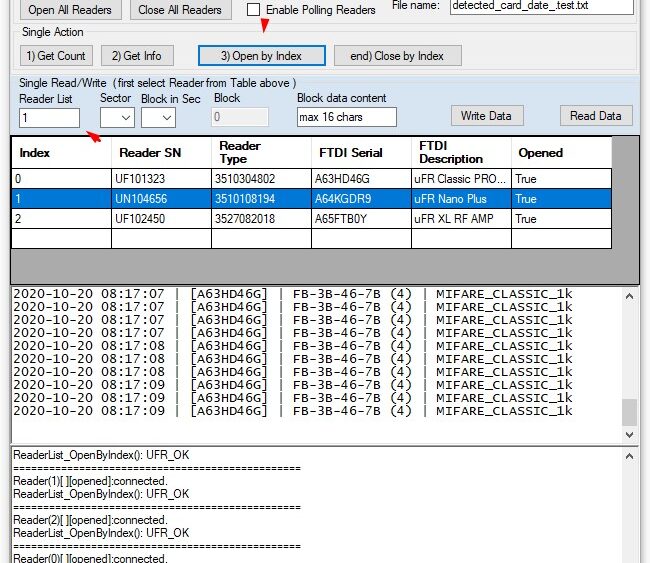Click index 2 cell in table

(x=61, y=218)
